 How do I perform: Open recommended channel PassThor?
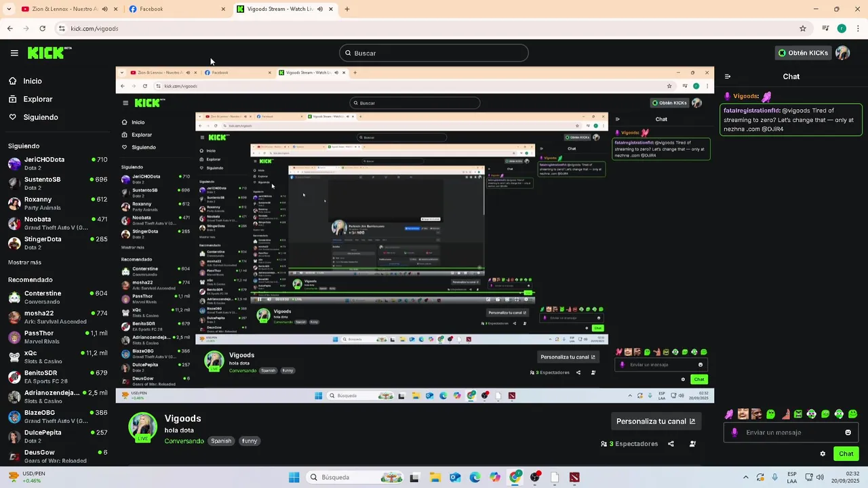(58, 337)
